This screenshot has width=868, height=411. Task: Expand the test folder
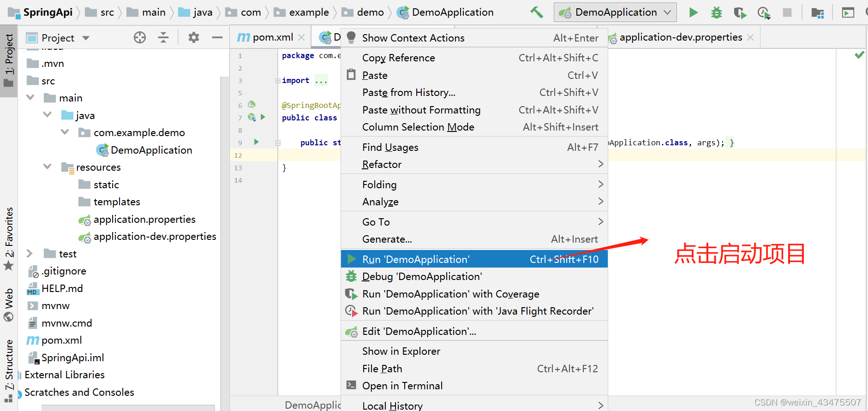click(x=30, y=254)
